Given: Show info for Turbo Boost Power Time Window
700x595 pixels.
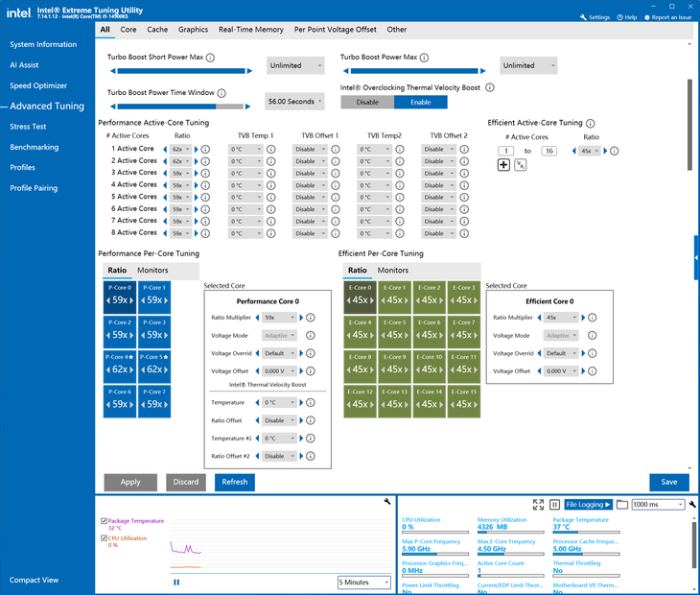Looking at the screenshot, I should 222,93.
